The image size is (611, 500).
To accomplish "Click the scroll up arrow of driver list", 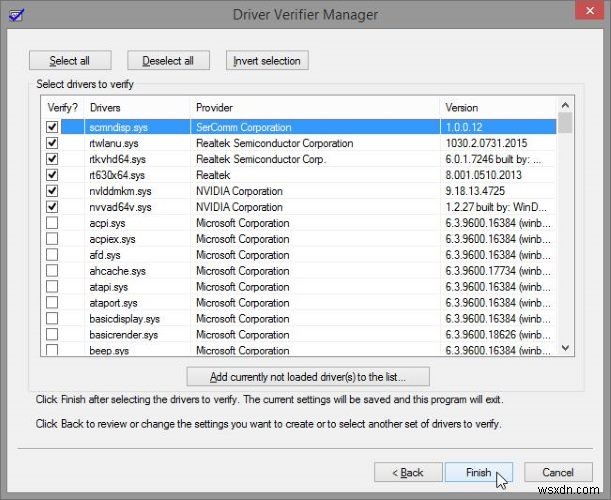I will (565, 104).
